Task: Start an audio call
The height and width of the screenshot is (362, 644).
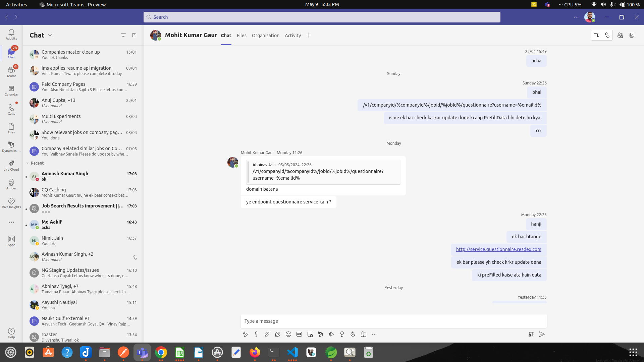Action: tap(607, 35)
